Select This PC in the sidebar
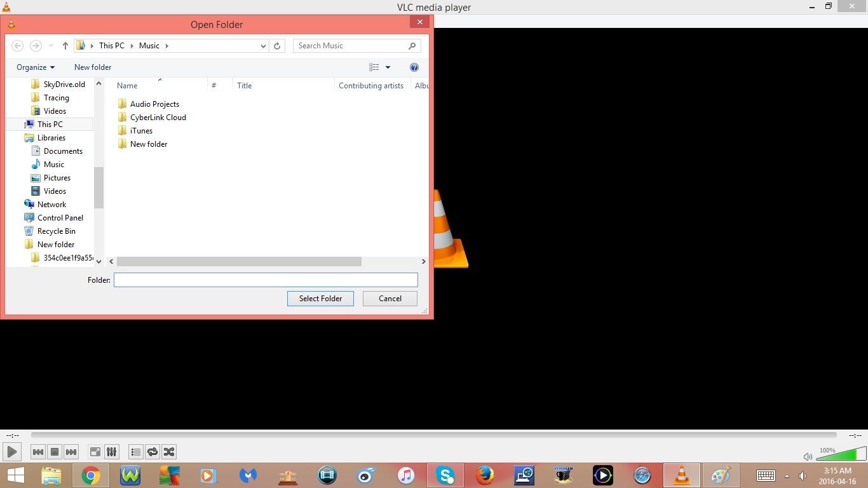This screenshot has height=488, width=868. (50, 124)
